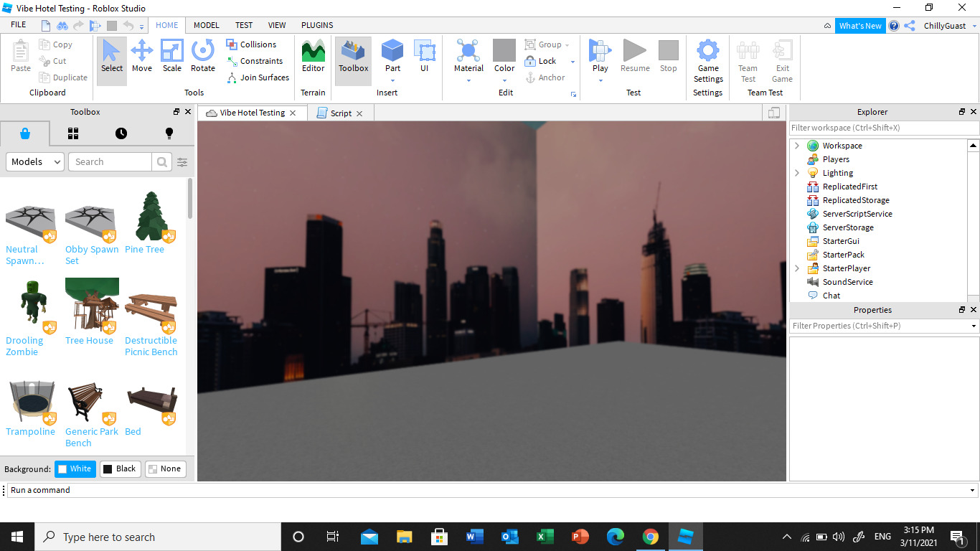Expand the Lighting tree node
980x551 pixels.
796,173
